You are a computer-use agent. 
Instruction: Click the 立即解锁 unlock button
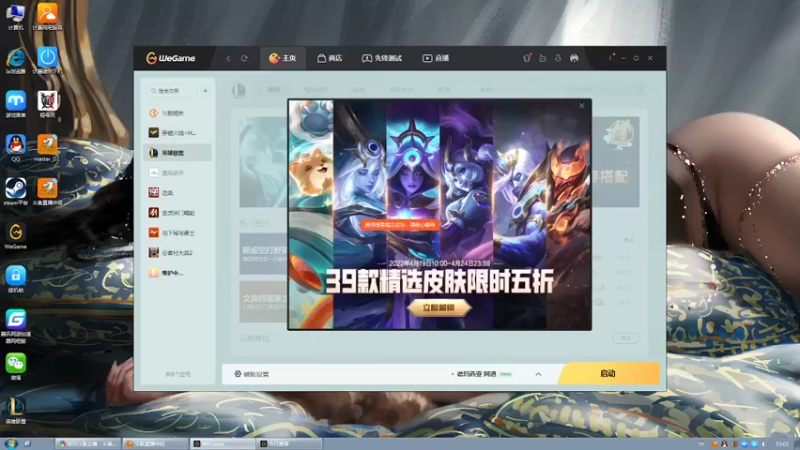click(439, 308)
